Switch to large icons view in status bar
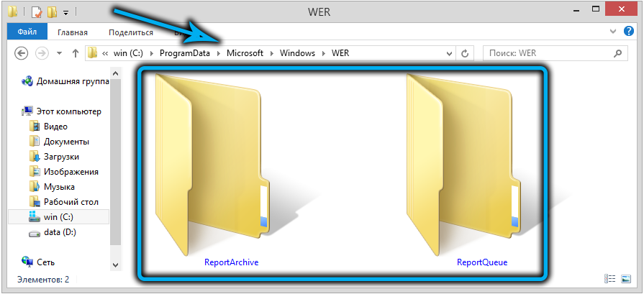The height and width of the screenshot is (294, 644). point(626,279)
